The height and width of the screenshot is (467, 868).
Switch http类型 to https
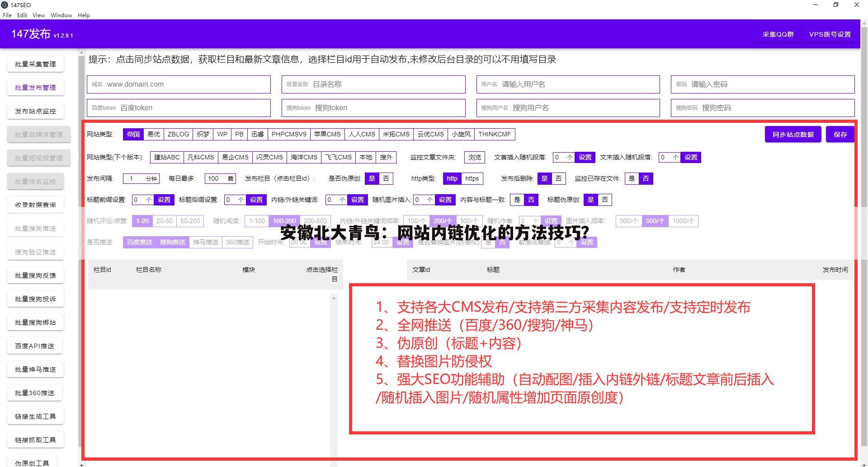tap(472, 178)
